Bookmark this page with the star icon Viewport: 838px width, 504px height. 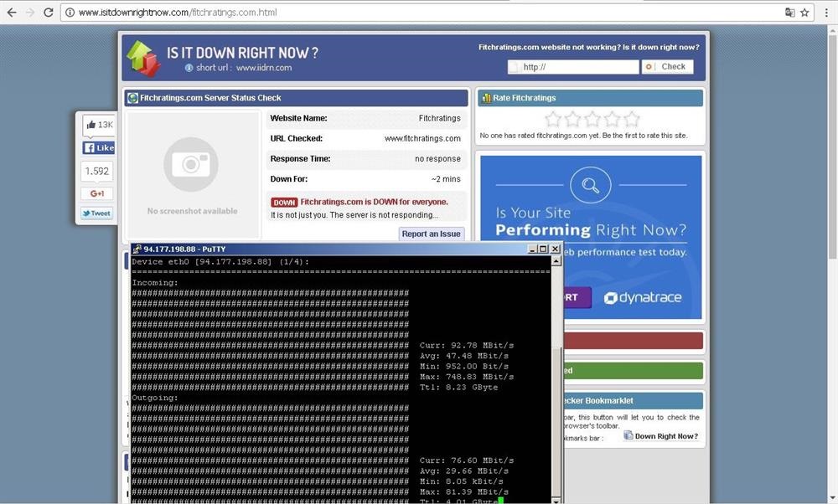tap(804, 13)
